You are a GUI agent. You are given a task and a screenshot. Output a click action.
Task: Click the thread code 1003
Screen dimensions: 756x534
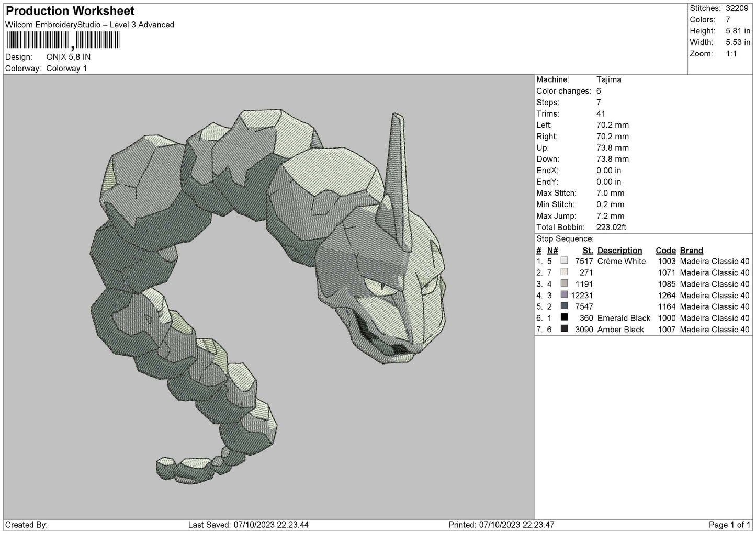pyautogui.click(x=667, y=262)
